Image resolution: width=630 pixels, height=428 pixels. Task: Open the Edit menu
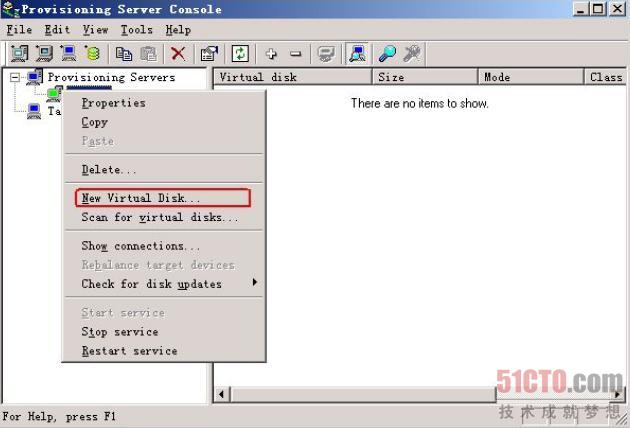[57, 30]
